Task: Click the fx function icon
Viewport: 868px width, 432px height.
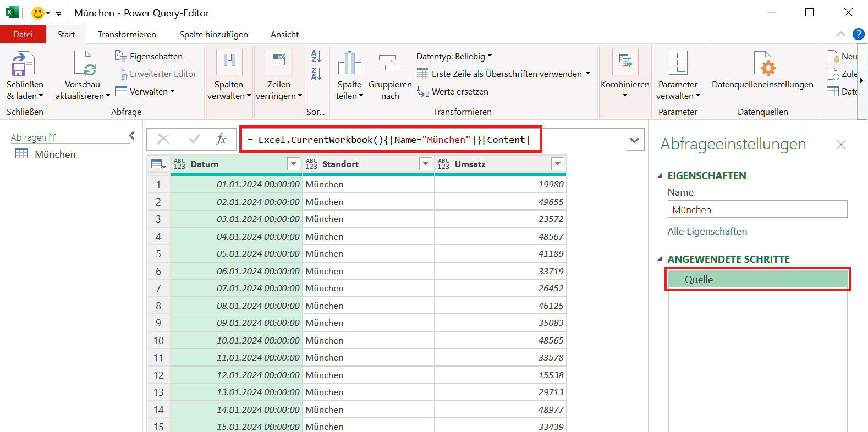Action: coord(221,139)
